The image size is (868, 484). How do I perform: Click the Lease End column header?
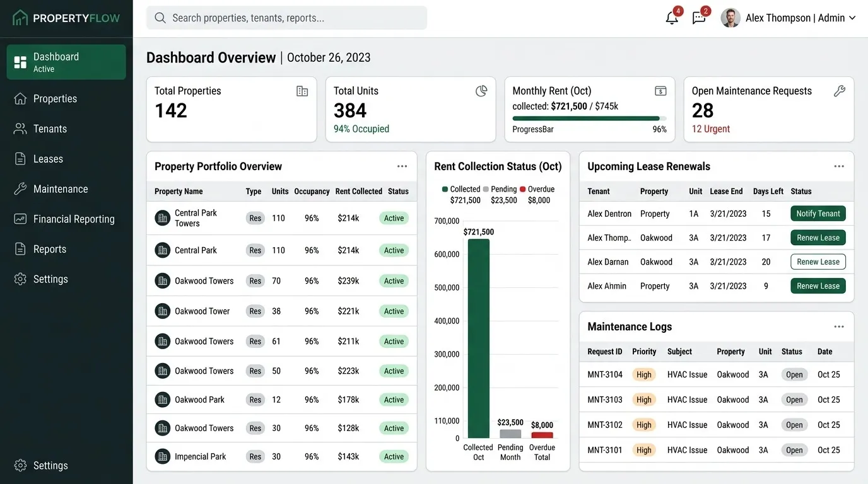point(726,192)
